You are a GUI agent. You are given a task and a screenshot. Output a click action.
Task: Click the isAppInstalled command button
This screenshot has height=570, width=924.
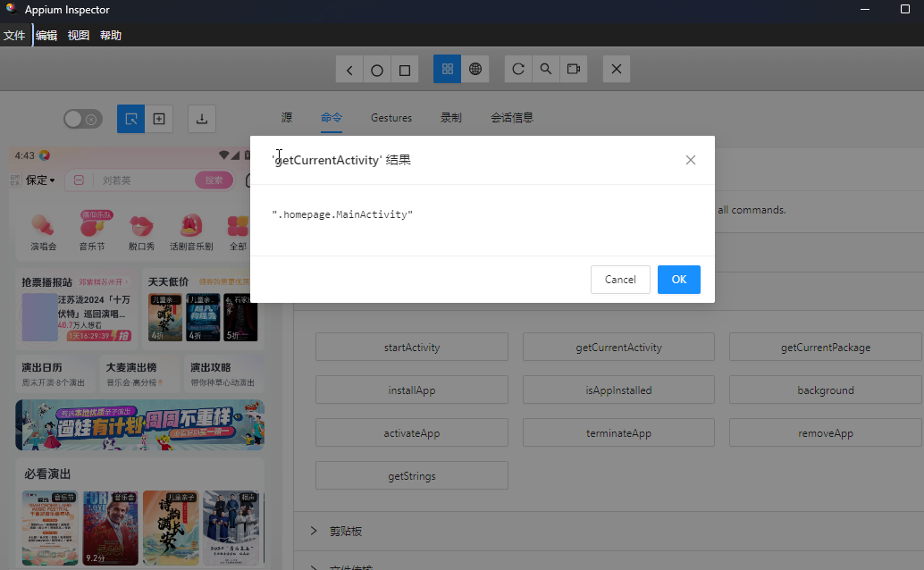click(x=618, y=390)
